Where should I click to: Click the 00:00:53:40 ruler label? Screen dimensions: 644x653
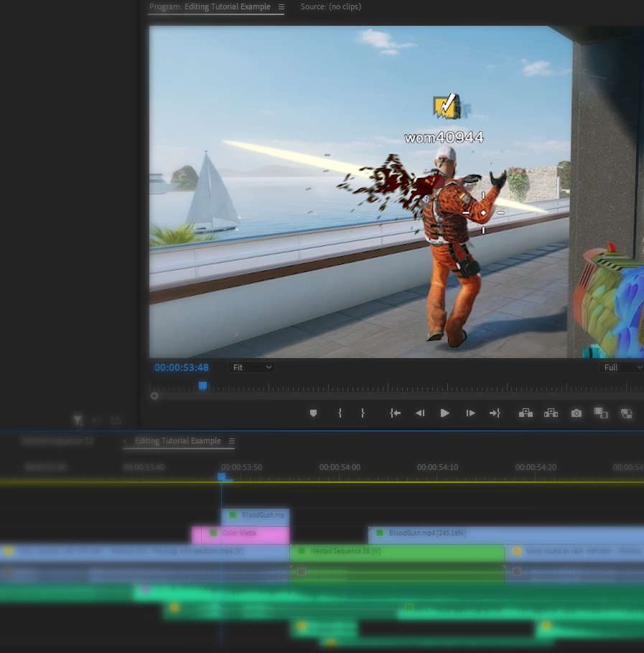click(x=144, y=467)
